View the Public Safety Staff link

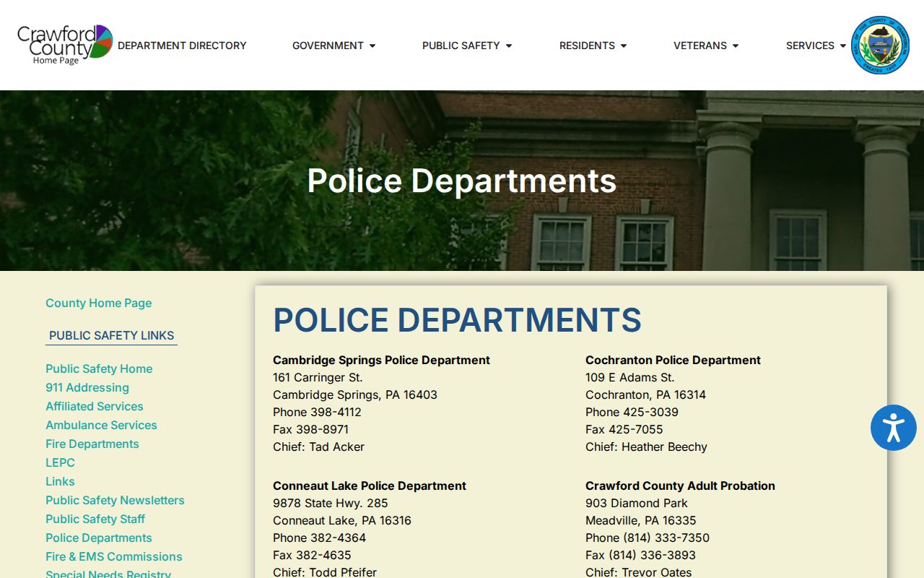coord(95,519)
